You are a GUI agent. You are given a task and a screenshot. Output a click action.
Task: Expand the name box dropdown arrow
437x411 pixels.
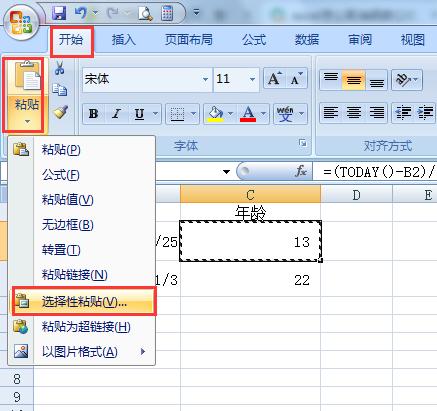coord(226,172)
